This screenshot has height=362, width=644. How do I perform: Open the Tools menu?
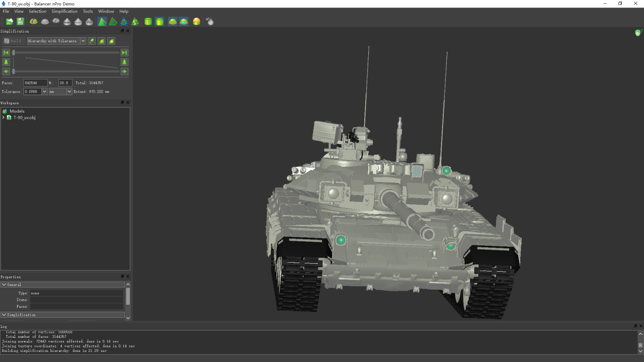click(88, 11)
